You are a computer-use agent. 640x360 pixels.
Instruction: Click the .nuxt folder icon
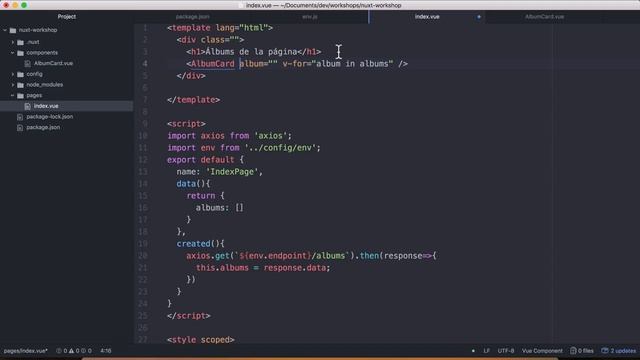20,42
